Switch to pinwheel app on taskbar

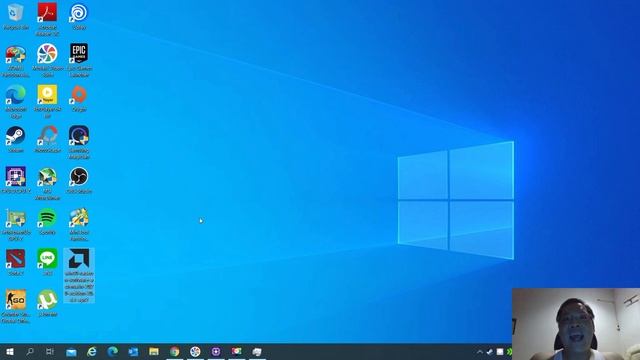[195, 351]
